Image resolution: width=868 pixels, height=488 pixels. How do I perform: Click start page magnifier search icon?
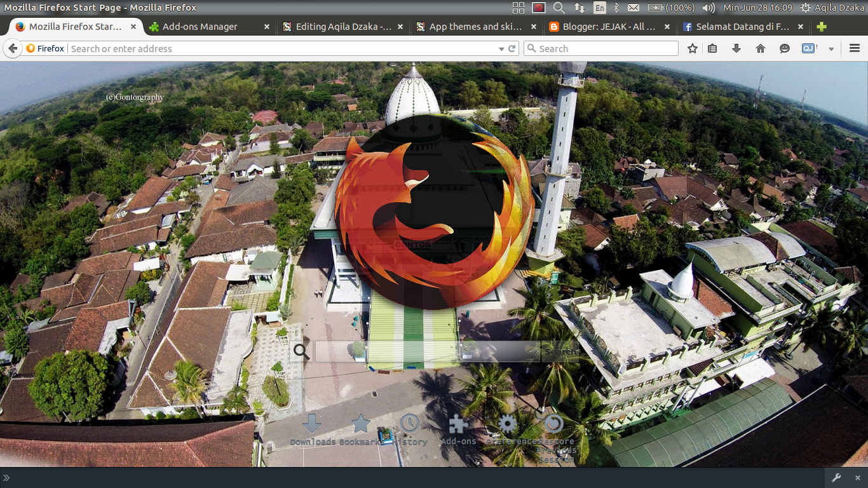[x=301, y=351]
